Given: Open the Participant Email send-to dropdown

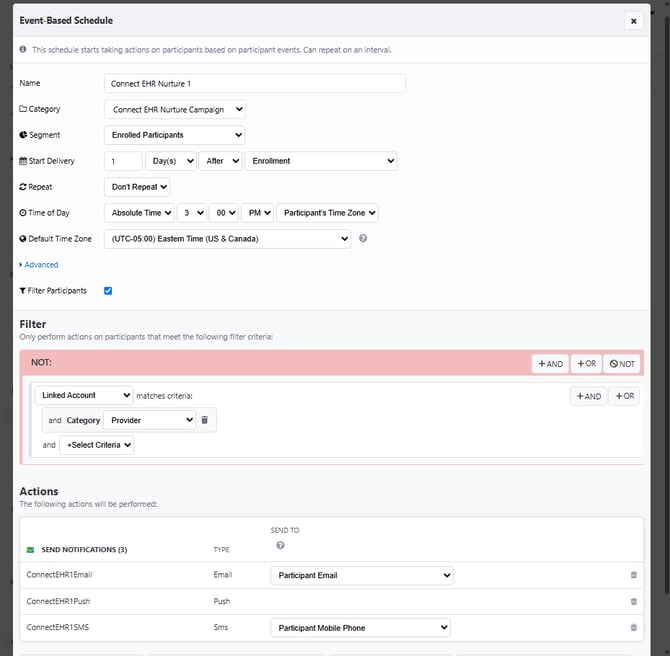Looking at the screenshot, I should click(x=361, y=576).
